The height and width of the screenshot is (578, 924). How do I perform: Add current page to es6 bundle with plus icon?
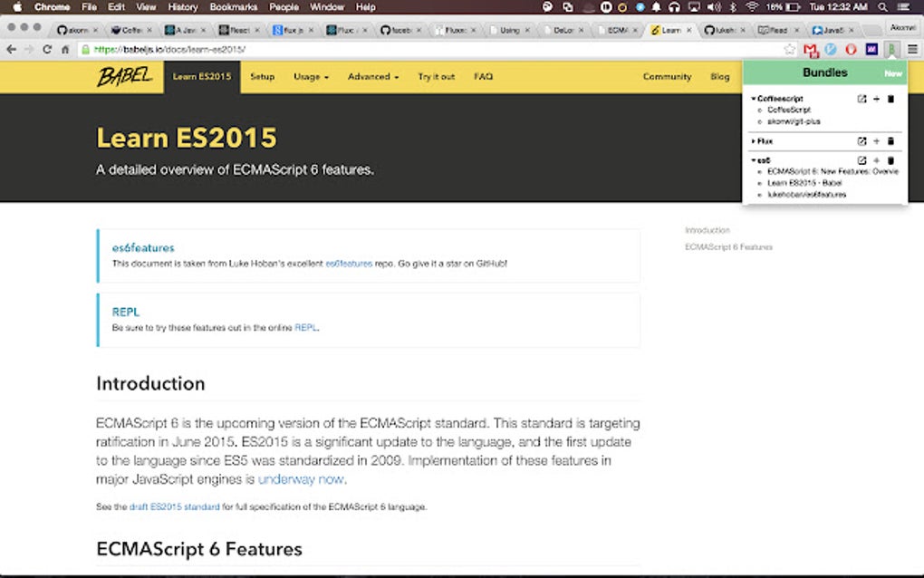click(877, 159)
